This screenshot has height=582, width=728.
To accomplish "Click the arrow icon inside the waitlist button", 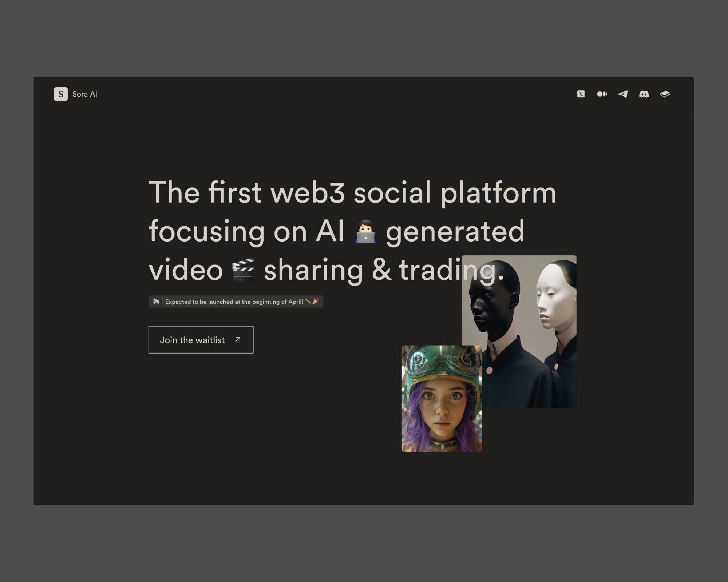I will [237, 340].
